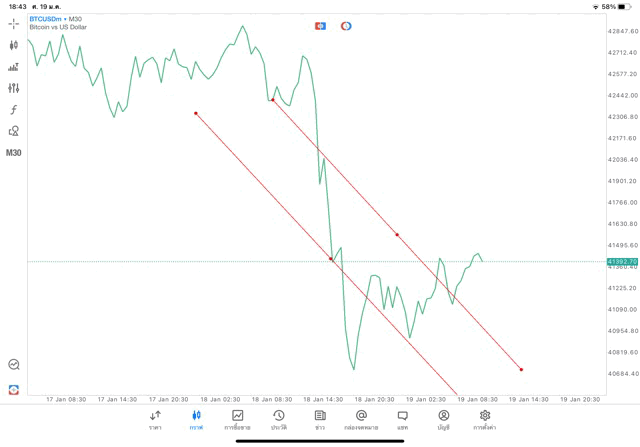
Task: Tap the red and blue square icon at bottom left
Action: tap(14, 389)
